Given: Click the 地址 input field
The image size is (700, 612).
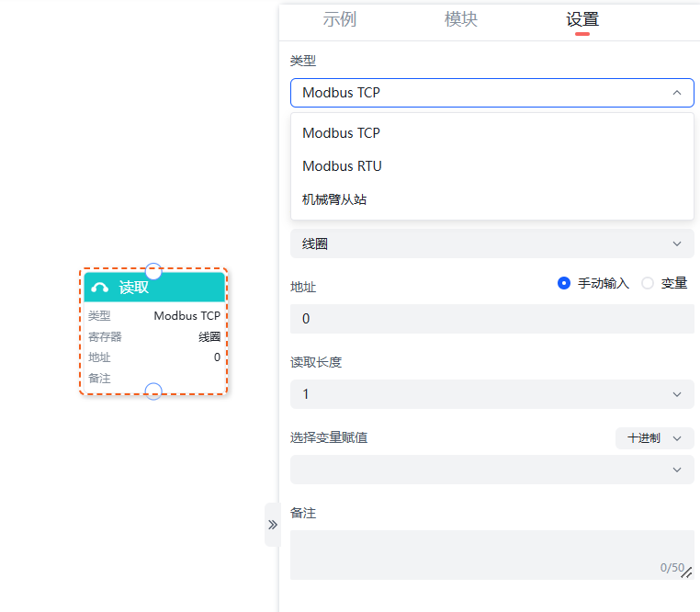Looking at the screenshot, I should tap(492, 319).
